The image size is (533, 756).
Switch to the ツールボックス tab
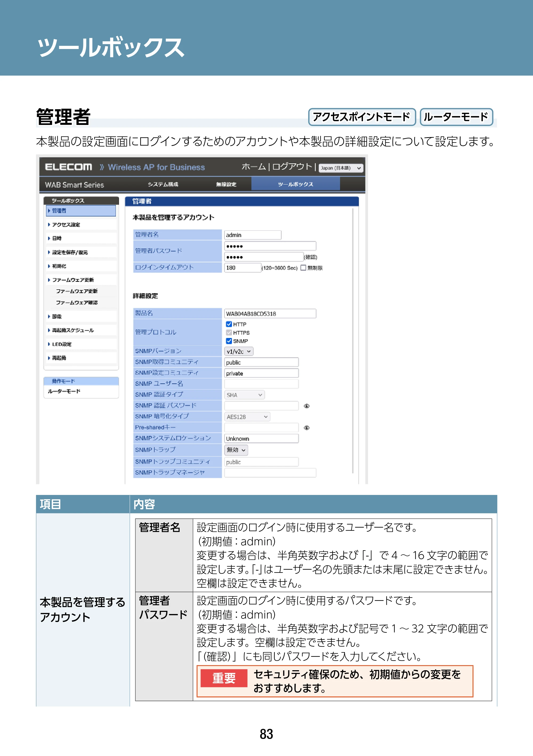[x=296, y=184]
